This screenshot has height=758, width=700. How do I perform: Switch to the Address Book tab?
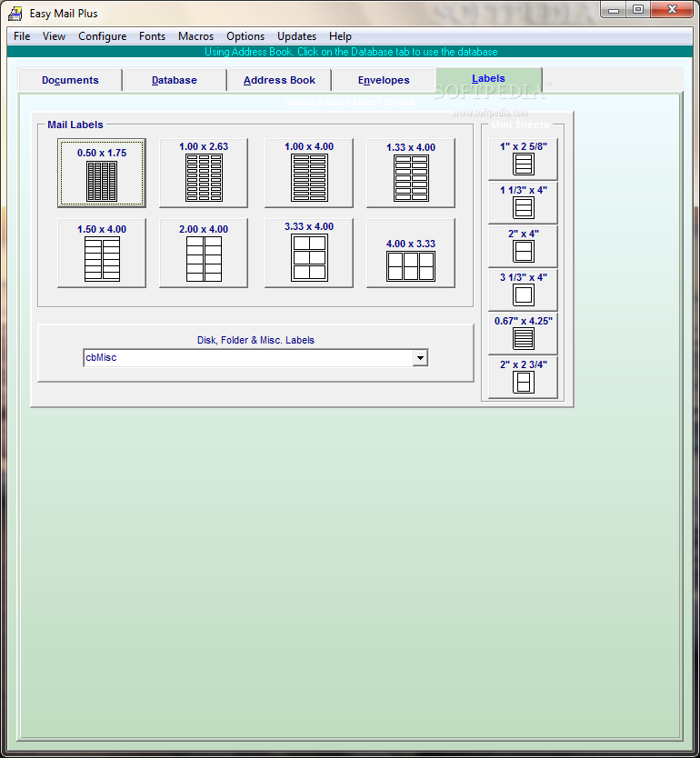(279, 80)
